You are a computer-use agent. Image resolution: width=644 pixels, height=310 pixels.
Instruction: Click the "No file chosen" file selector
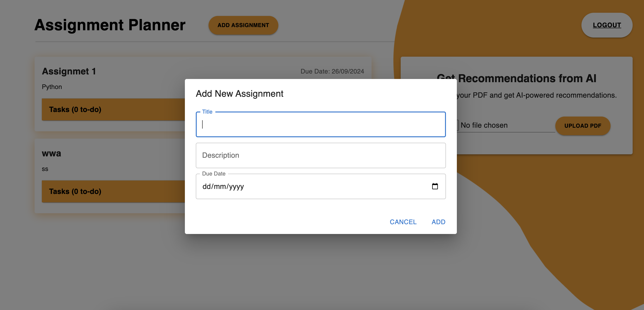coord(484,125)
